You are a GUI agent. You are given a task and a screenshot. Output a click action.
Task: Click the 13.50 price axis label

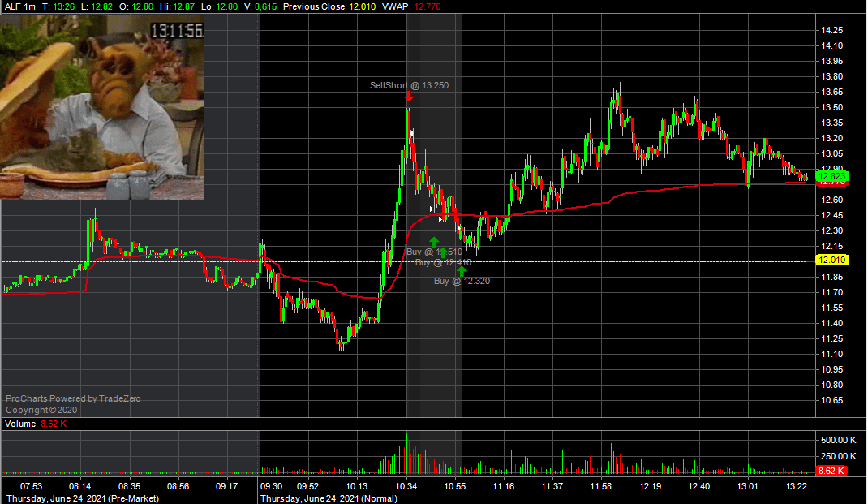[832, 107]
